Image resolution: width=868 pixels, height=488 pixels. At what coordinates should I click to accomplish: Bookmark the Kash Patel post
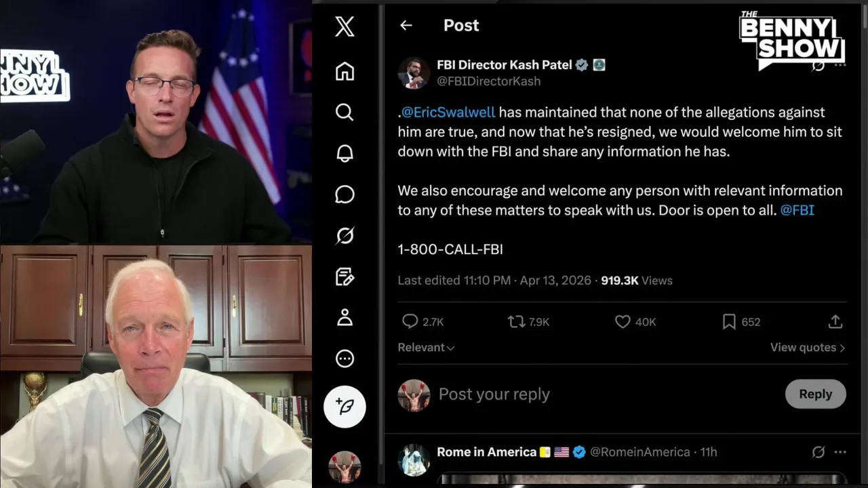729,322
